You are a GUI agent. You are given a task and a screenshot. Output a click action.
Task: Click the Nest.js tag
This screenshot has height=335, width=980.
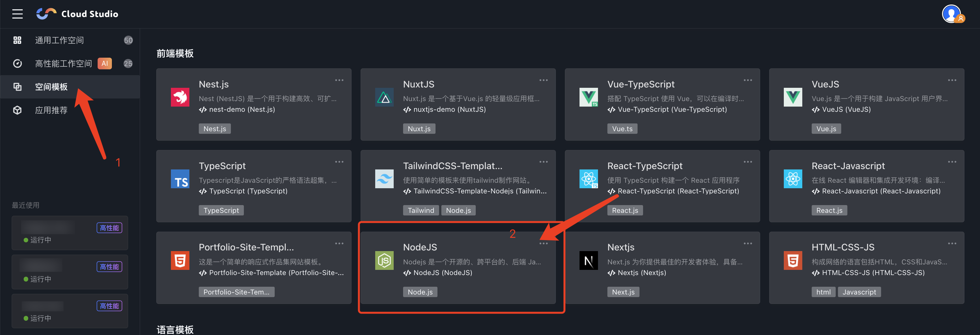(215, 129)
